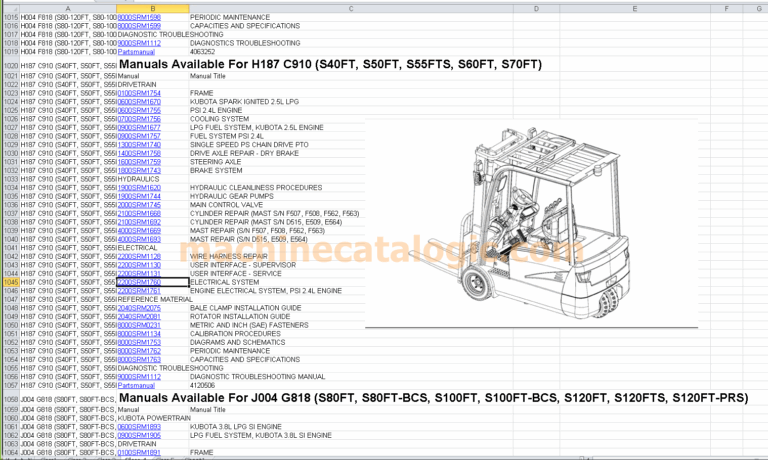768x460 pixels.
Task: Click the 'Manuals Available For H187 C910' heading
Action: point(331,64)
